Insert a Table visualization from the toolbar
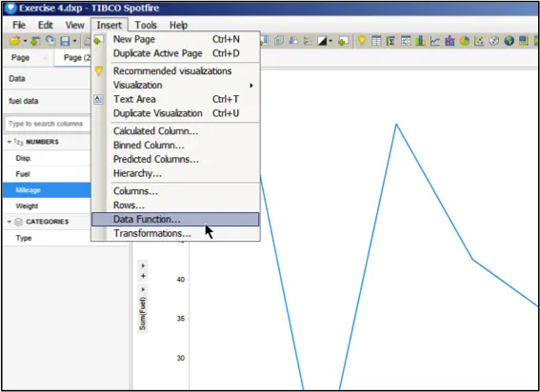The image size is (540, 392). point(376,41)
